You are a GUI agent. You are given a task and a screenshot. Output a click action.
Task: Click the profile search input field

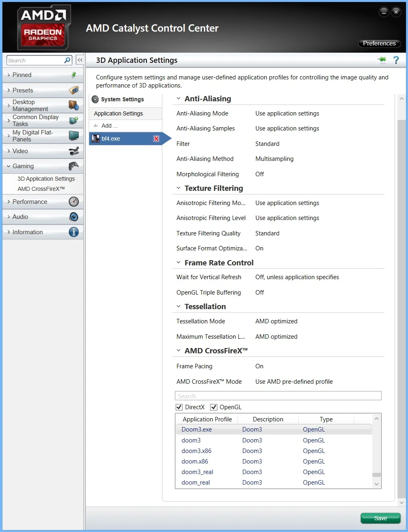pos(278,396)
